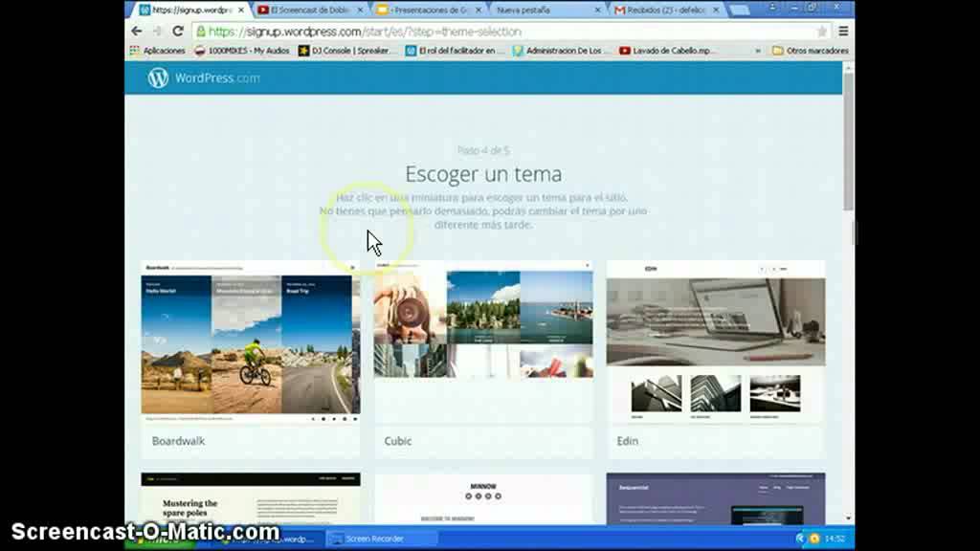Open the Screen Recorder taskbar button
980x551 pixels.
(383, 539)
